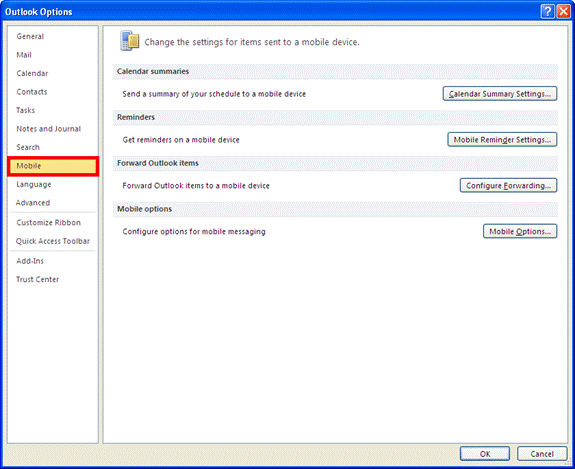Screen dimensions: 575x469
Task: Open Mobile Reminder Settings
Action: tap(502, 139)
